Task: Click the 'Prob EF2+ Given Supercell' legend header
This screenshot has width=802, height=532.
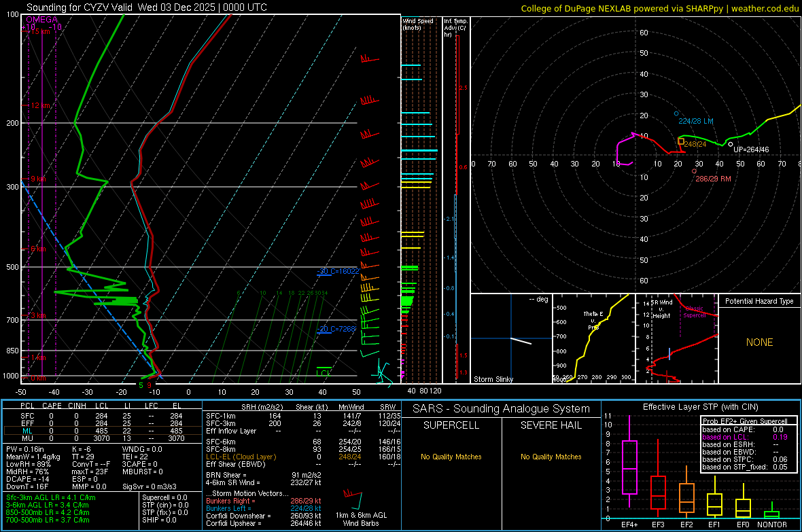Action: click(x=745, y=421)
